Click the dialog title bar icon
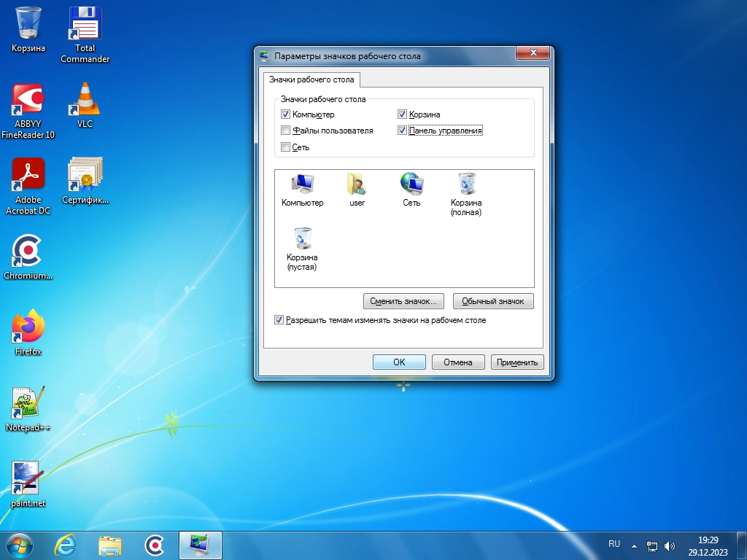Image resolution: width=747 pixels, height=560 pixels. (x=264, y=56)
